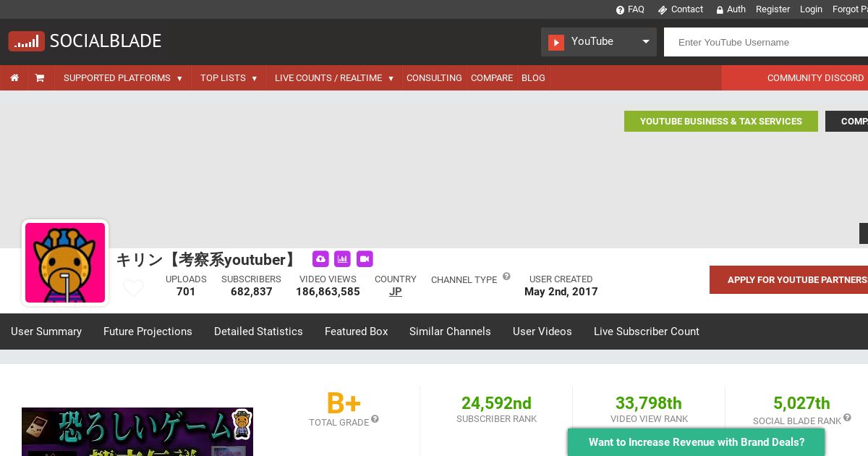Screen dimensions: 868x456
Task: Click the May 2nd, 2017 creation date
Action: pyautogui.click(x=561, y=292)
